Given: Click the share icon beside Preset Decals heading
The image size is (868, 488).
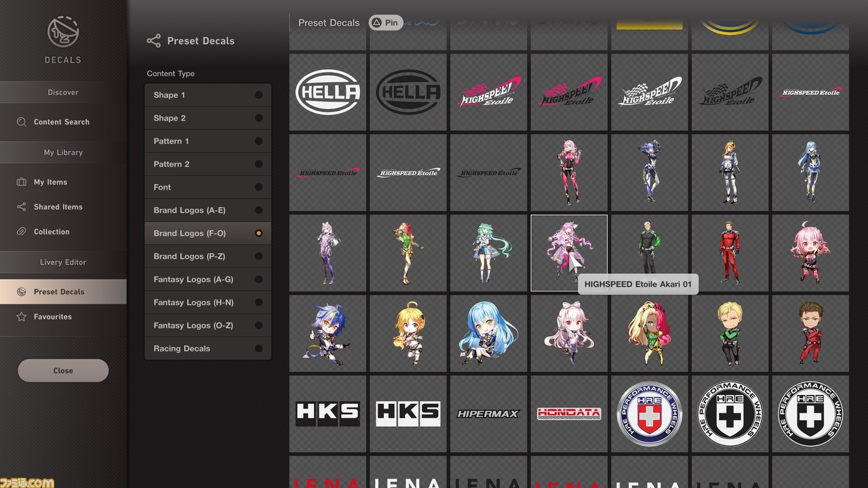Looking at the screenshot, I should (x=154, y=41).
